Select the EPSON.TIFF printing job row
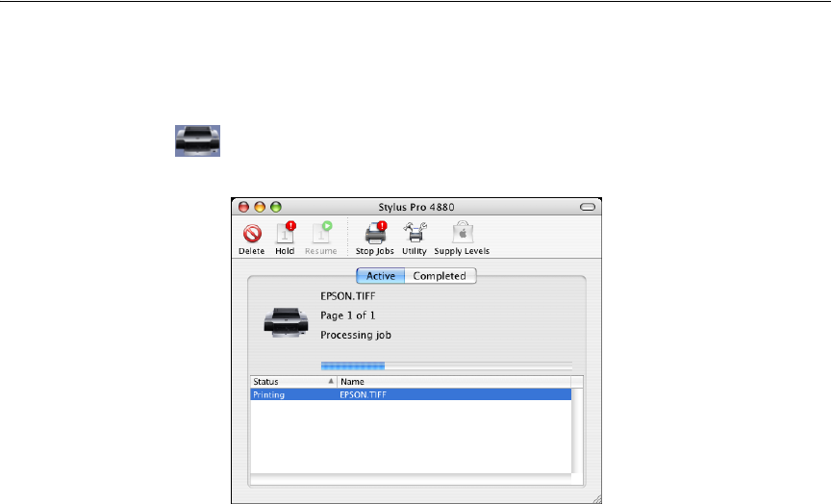This screenshot has width=831, height=504. pos(411,394)
